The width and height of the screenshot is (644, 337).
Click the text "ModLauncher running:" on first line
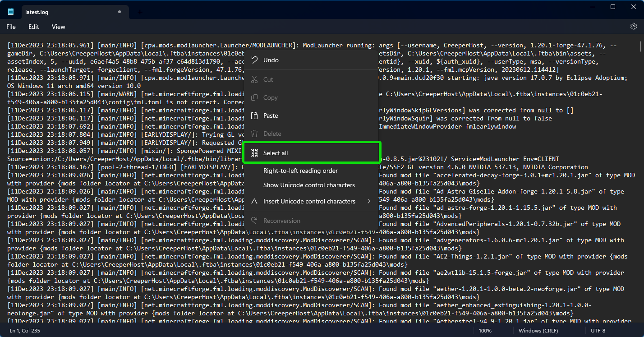point(339,46)
